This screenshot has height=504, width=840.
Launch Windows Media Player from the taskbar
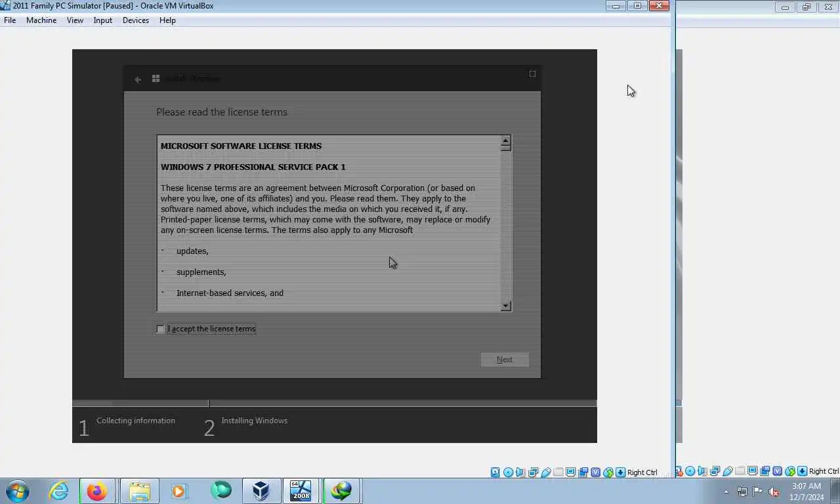pos(179,491)
